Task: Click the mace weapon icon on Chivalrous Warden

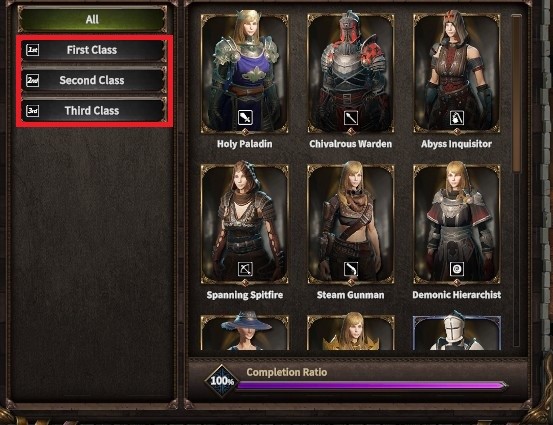Action: coord(351,117)
